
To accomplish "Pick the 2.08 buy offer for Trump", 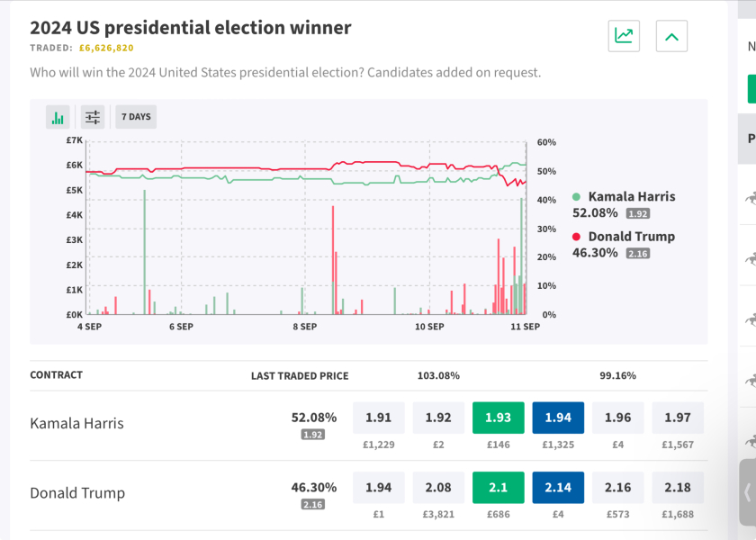I will click(438, 488).
